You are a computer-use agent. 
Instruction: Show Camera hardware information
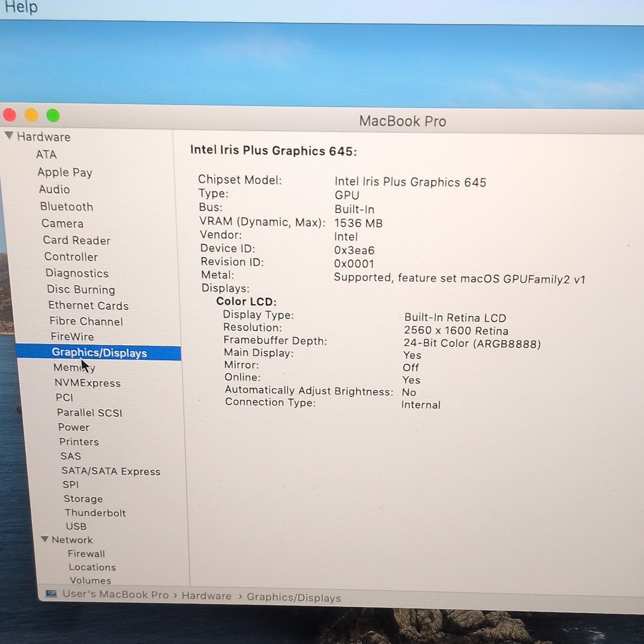tap(63, 223)
